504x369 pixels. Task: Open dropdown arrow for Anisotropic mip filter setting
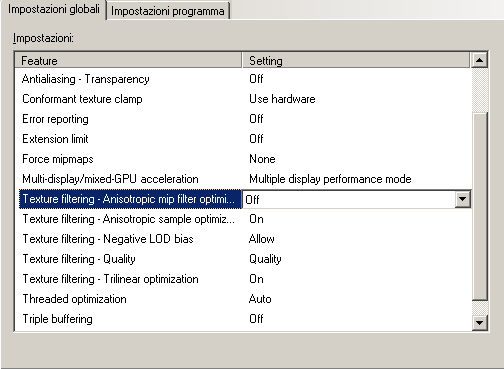(462, 199)
